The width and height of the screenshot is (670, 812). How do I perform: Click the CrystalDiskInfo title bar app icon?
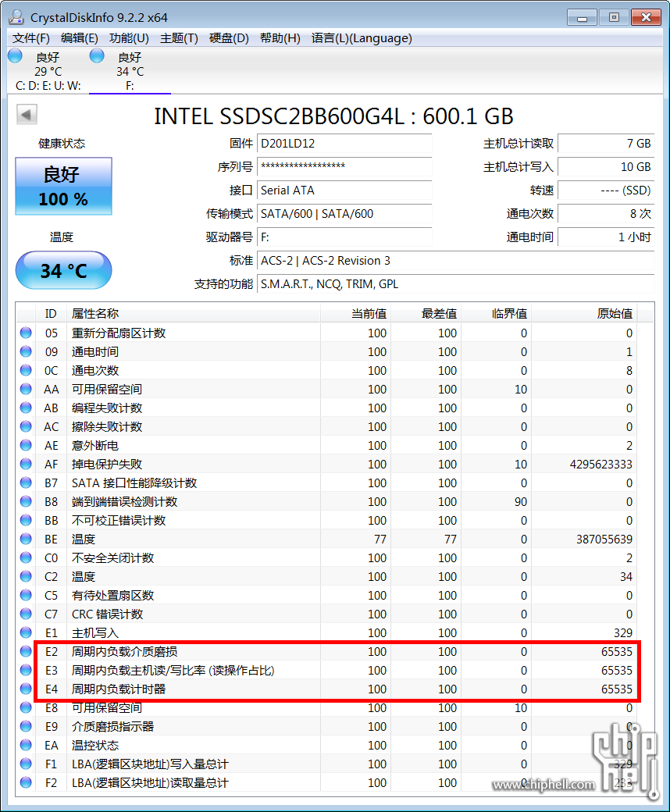[16, 17]
